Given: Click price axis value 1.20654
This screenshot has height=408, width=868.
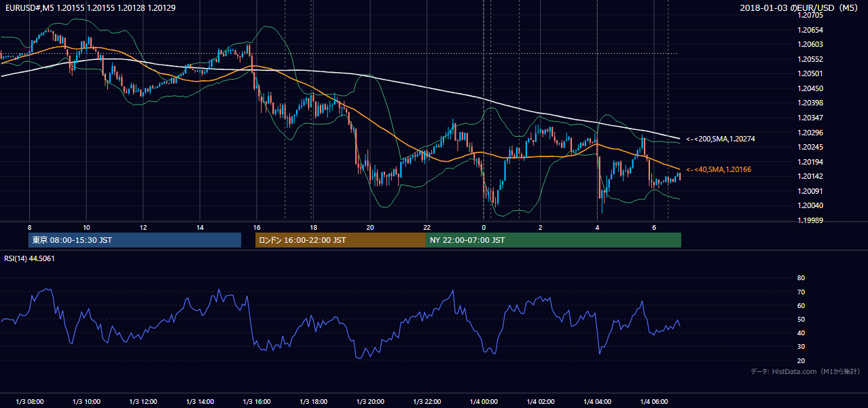Looking at the screenshot, I should pos(811,30).
